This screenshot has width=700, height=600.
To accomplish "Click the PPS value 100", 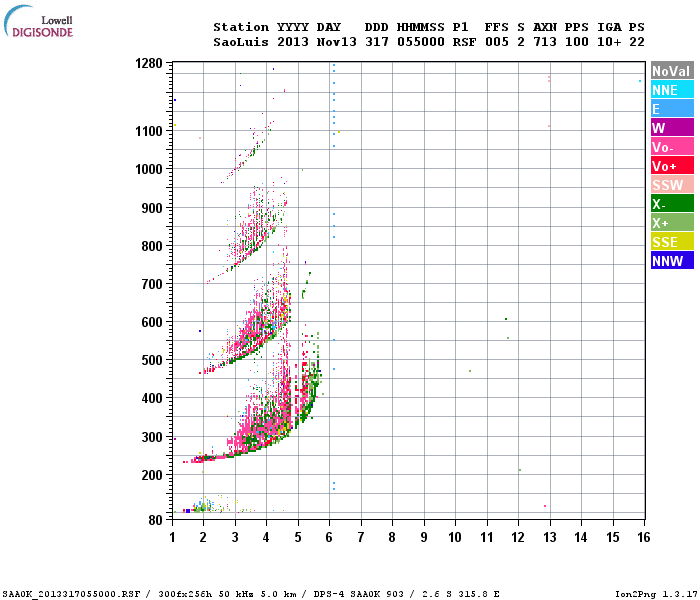I will [x=577, y=42].
